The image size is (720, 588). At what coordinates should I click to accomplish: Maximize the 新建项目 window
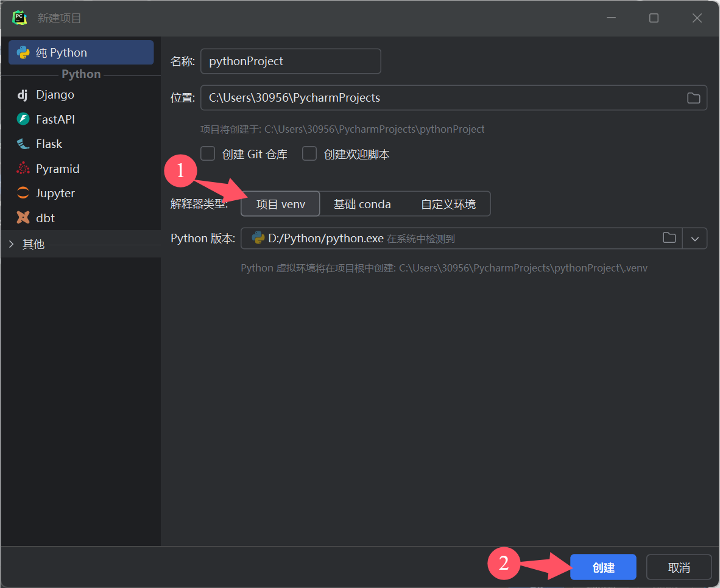[654, 18]
